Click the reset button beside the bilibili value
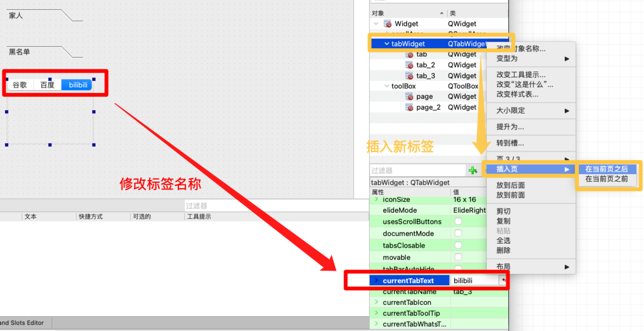 point(503,281)
